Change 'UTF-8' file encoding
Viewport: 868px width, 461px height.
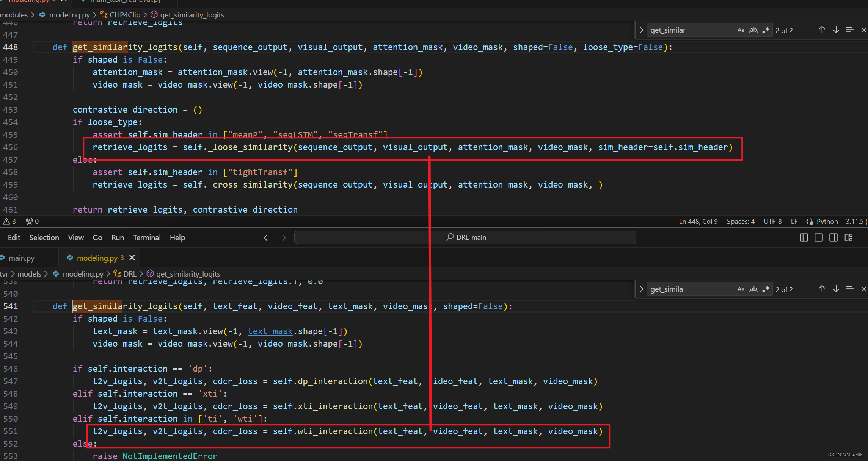(772, 222)
